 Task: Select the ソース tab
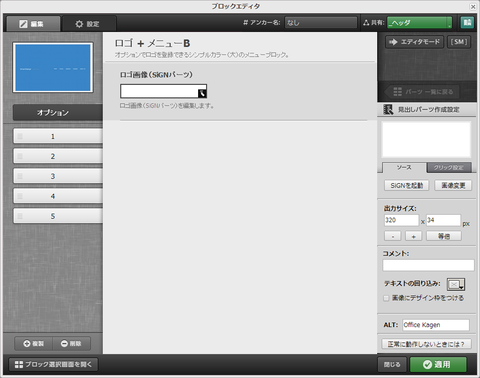click(404, 168)
